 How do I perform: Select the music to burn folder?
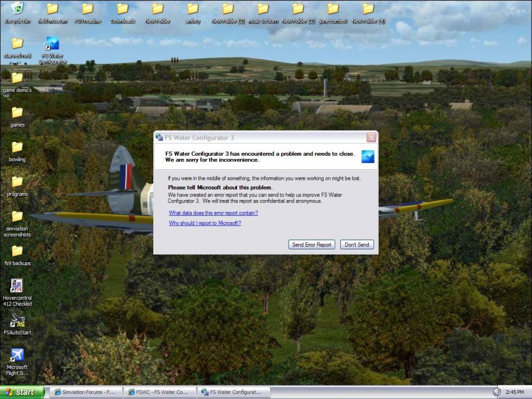coord(263,12)
